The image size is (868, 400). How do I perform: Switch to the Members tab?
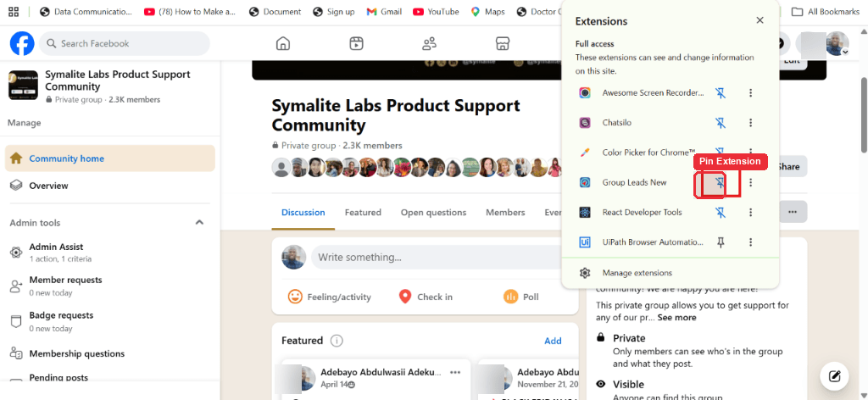coord(505,213)
